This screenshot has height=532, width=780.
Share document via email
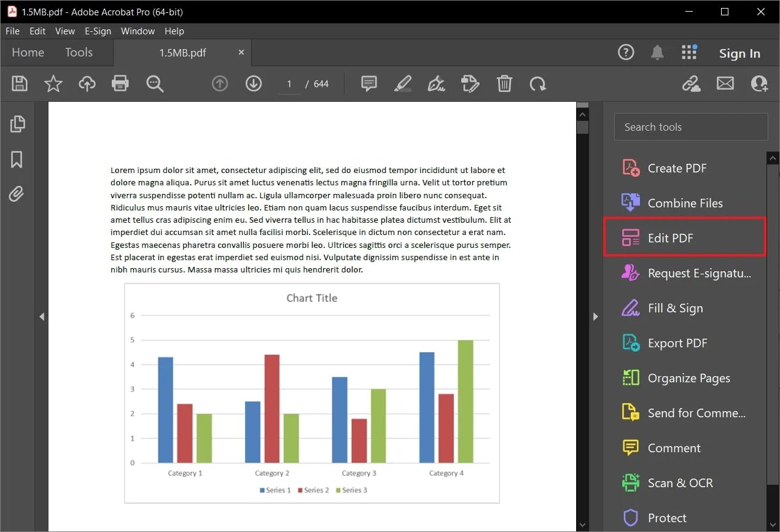tap(725, 83)
